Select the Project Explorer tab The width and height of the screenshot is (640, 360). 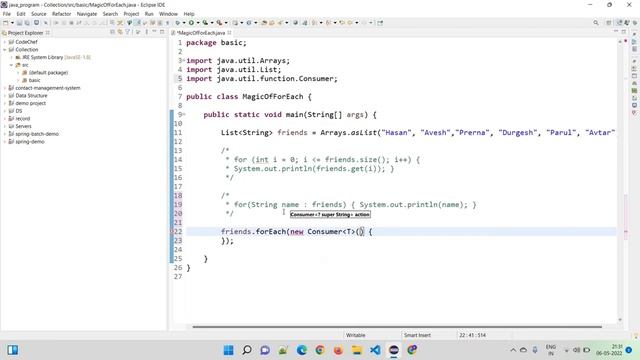(25, 33)
